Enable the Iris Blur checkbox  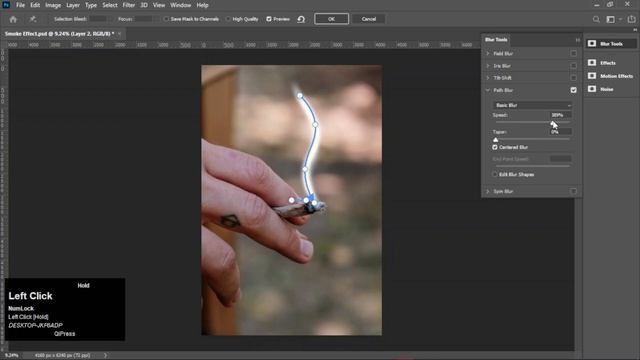pyautogui.click(x=573, y=66)
